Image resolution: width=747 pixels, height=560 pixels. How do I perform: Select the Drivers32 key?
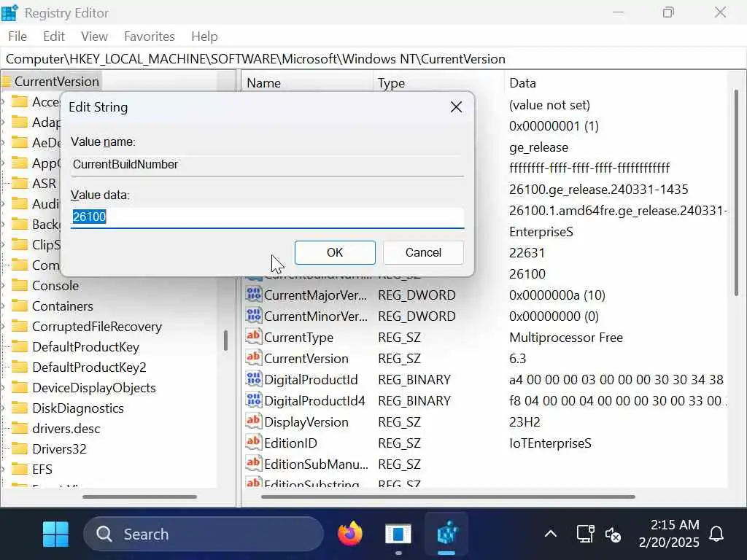coord(59,448)
